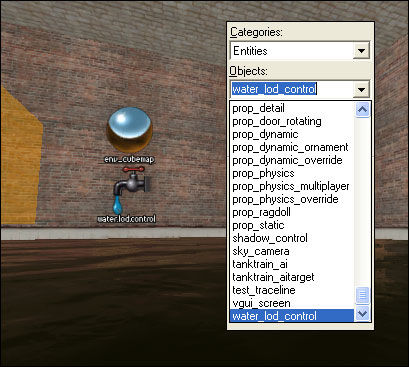Pick highlighted water_lod_control list entry

click(292, 316)
